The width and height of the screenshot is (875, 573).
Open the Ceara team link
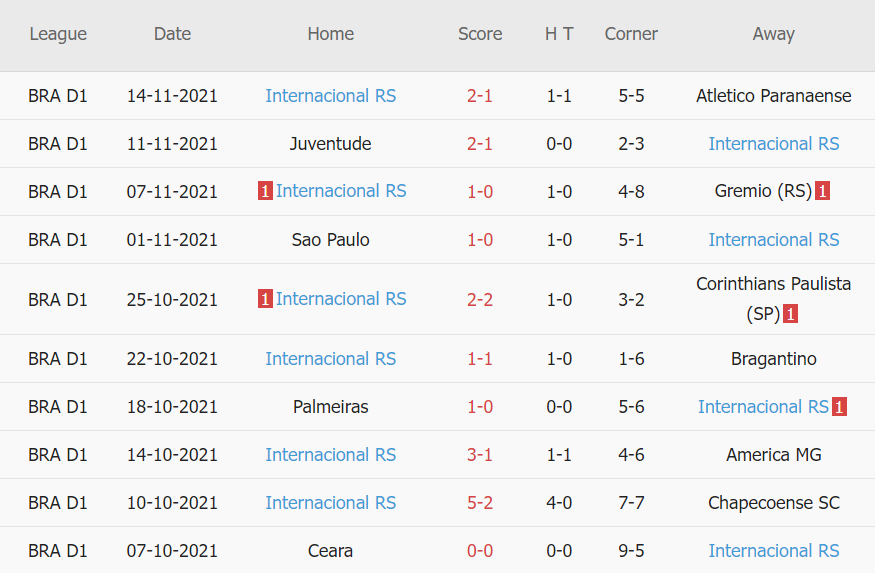click(330, 551)
